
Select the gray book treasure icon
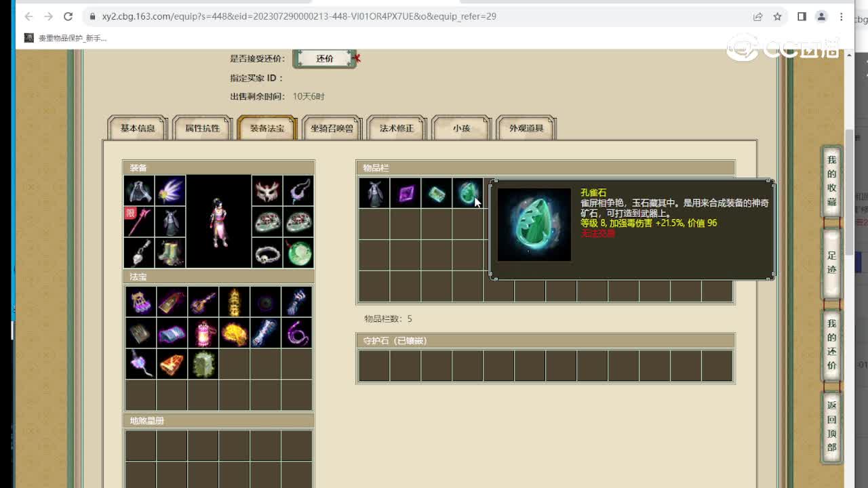click(140, 333)
